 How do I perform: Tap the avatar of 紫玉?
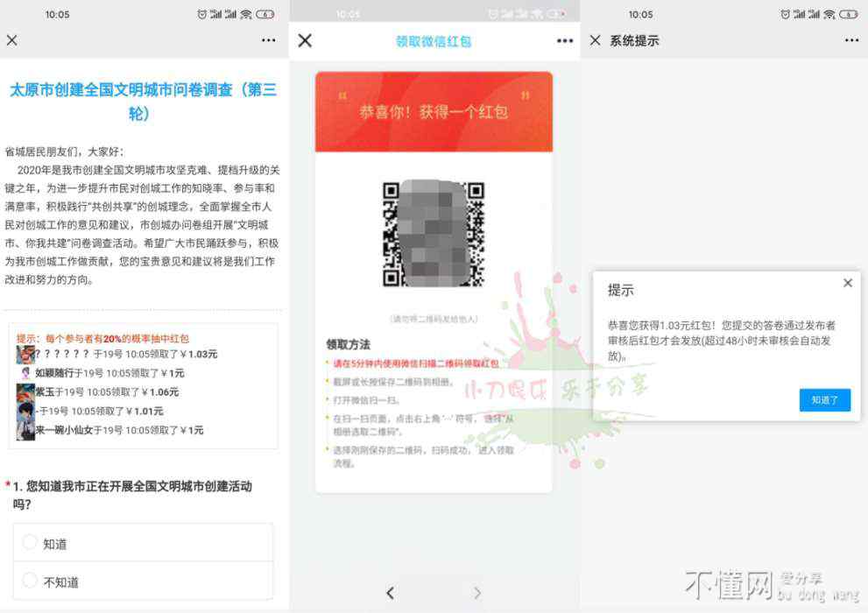(x=25, y=392)
